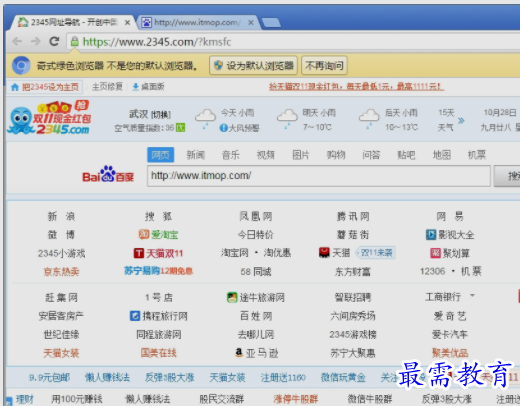
Task: Select the 地图 search tab
Action: click(442, 155)
